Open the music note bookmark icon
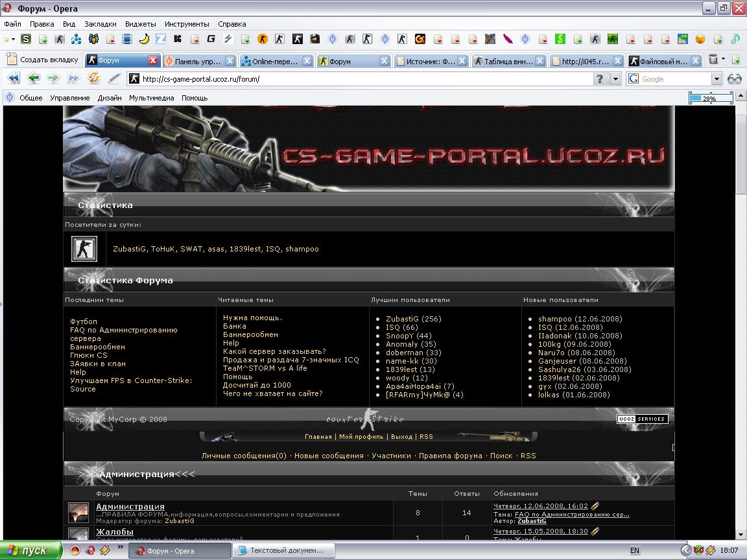 point(735,39)
